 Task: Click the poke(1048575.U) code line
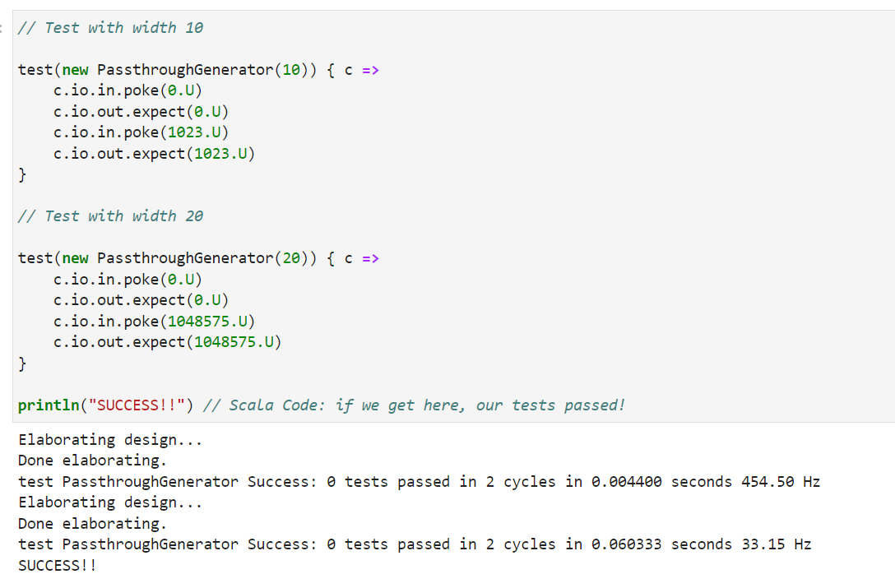coord(154,321)
